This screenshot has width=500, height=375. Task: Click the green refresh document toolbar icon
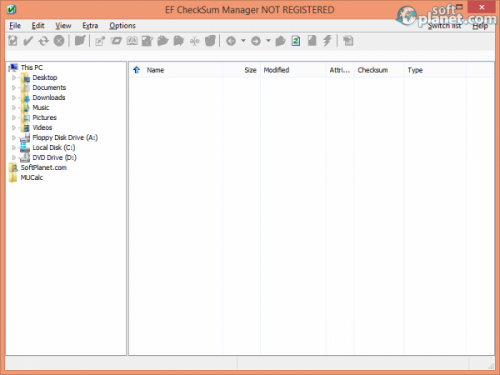click(x=296, y=41)
